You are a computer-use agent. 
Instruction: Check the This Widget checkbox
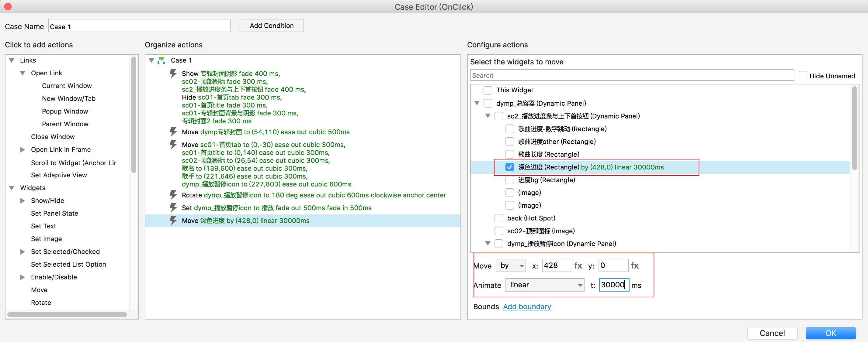pos(488,90)
